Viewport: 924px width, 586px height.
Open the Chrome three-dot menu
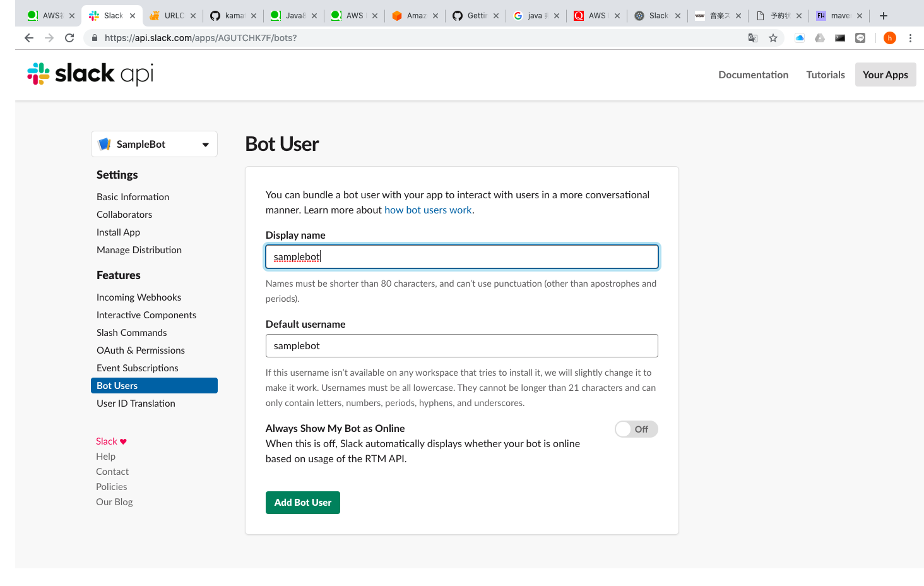(910, 38)
